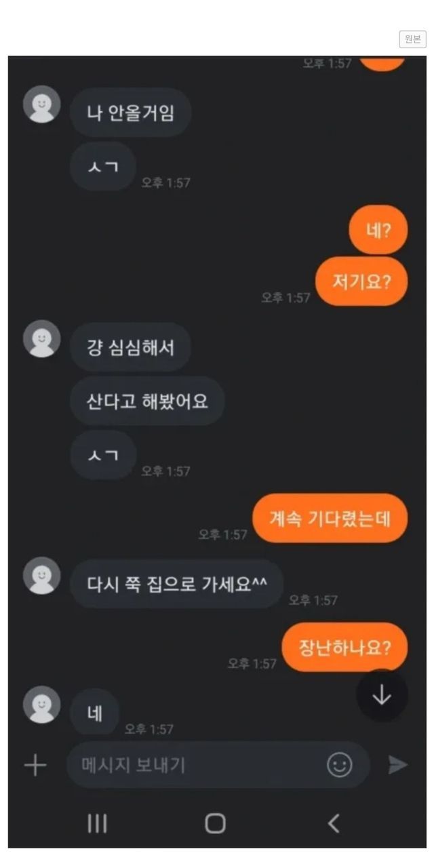434x868 pixels.
Task: Tap Android back navigation icon
Action: (x=333, y=823)
